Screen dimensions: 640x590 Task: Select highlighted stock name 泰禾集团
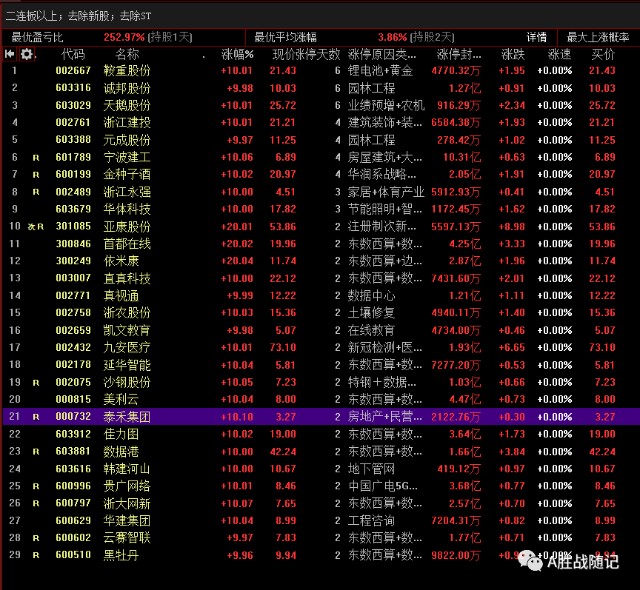[127, 417]
